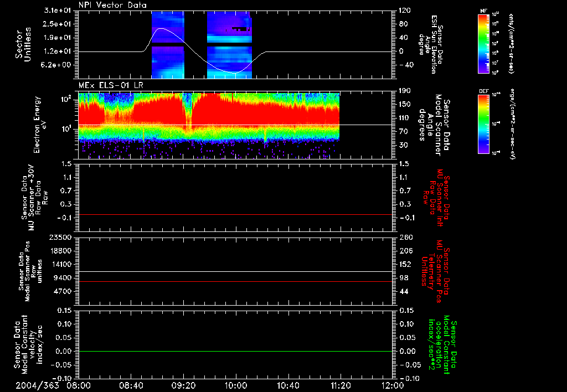Viewport: 567px width, 392px height.
Task: Click the 09:20 time axis label
Action: [x=184, y=385]
